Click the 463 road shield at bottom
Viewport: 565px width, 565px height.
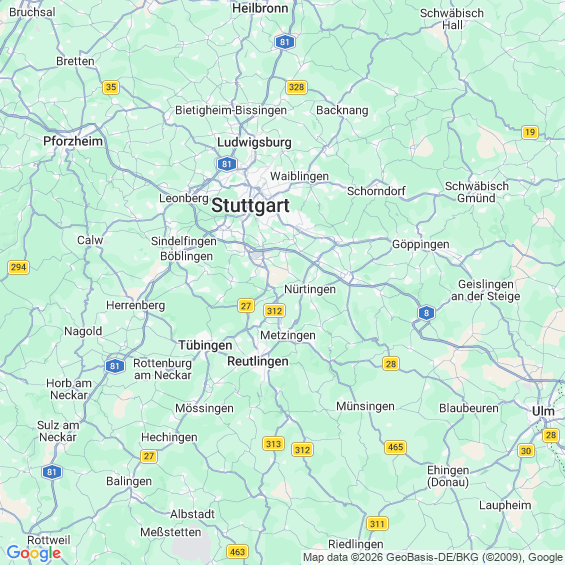237,551
